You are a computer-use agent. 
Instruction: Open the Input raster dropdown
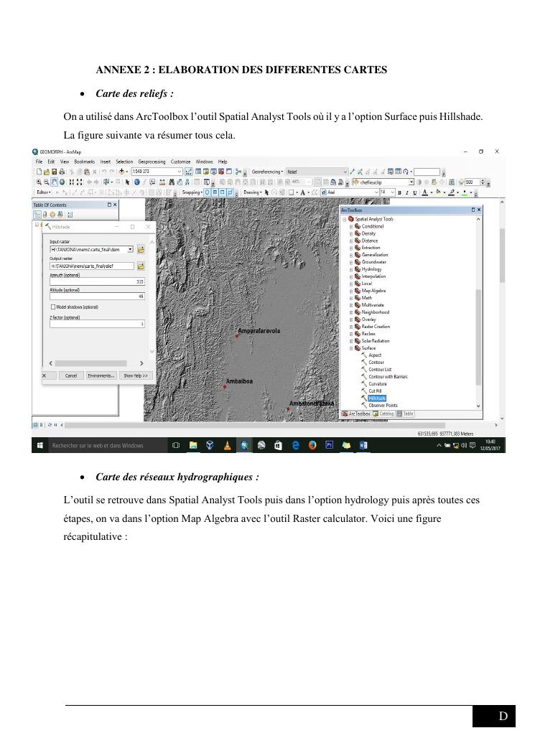coord(130,249)
